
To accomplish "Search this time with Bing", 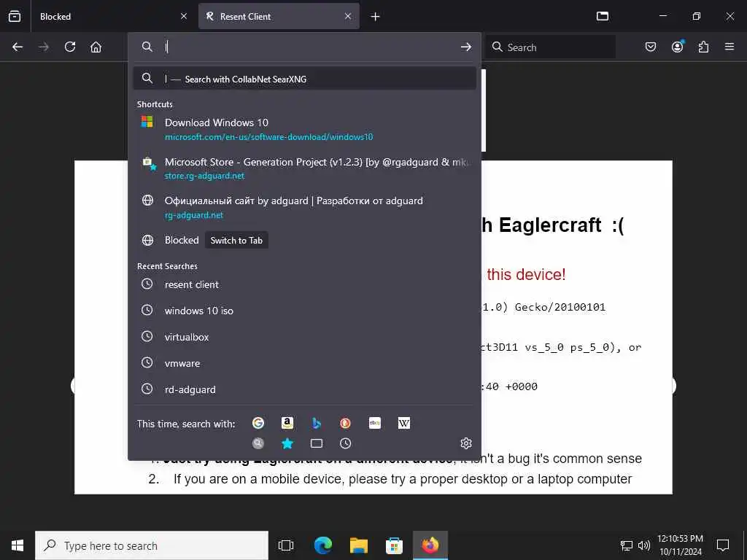I will pyautogui.click(x=317, y=423).
